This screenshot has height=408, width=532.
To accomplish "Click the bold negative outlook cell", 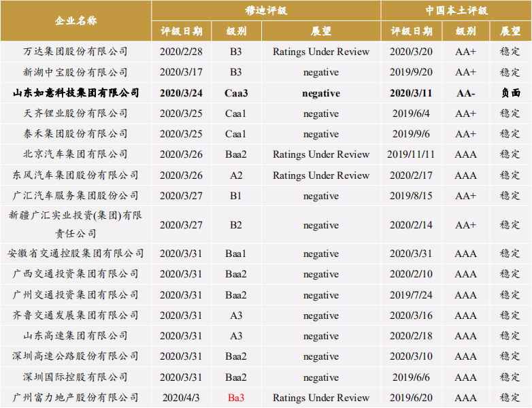I will click(x=321, y=93).
